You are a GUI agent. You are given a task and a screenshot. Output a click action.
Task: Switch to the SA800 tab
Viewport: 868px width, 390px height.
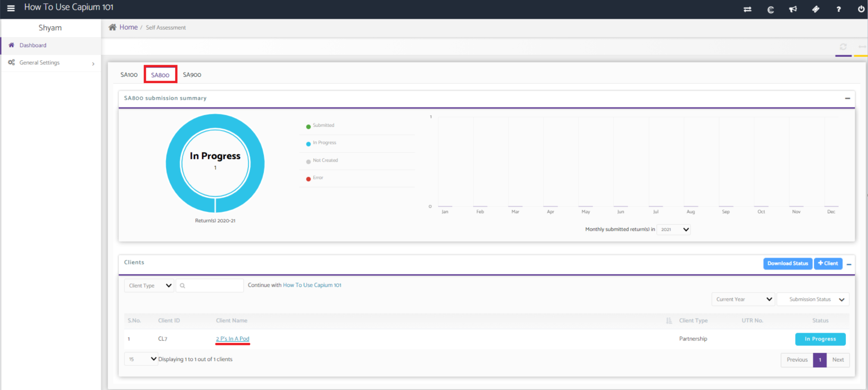pyautogui.click(x=160, y=74)
